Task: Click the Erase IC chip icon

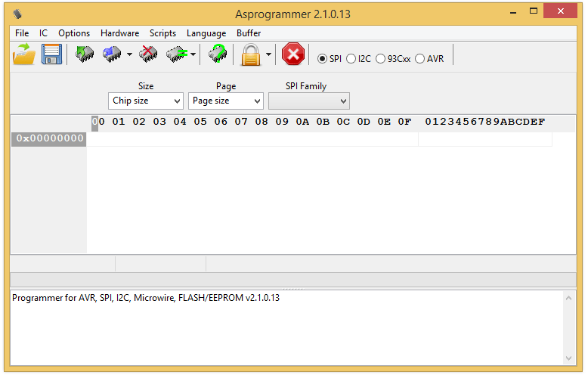Action: [x=148, y=54]
